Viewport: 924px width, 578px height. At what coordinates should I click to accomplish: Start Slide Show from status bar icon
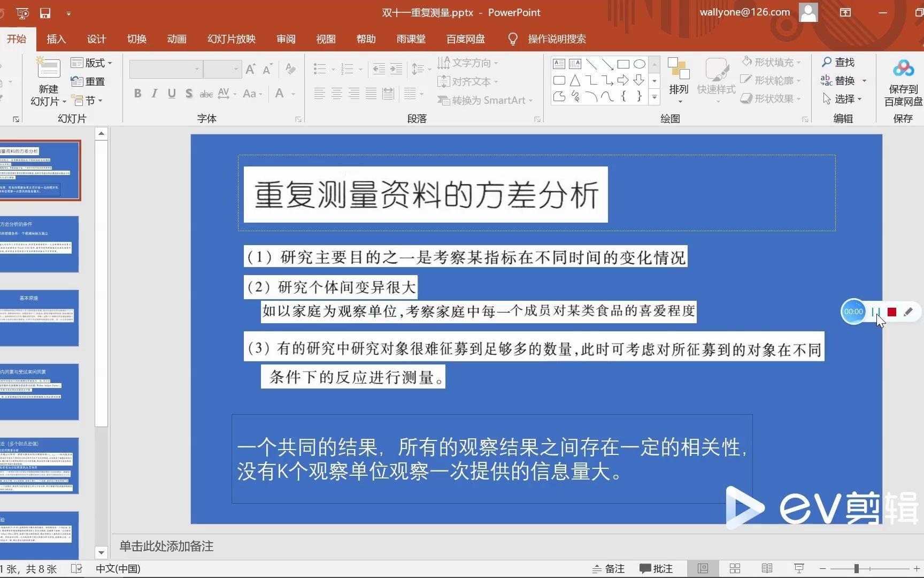(798, 568)
